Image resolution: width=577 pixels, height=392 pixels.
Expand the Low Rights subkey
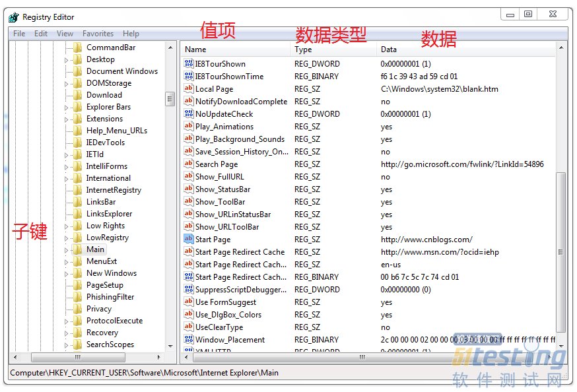[x=66, y=226]
